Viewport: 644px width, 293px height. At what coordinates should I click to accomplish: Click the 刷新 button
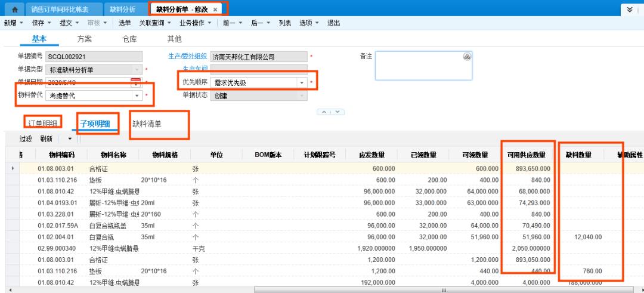click(47, 139)
